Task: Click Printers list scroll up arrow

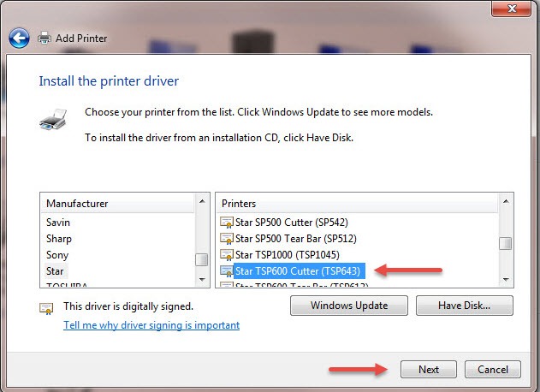Action: point(506,201)
